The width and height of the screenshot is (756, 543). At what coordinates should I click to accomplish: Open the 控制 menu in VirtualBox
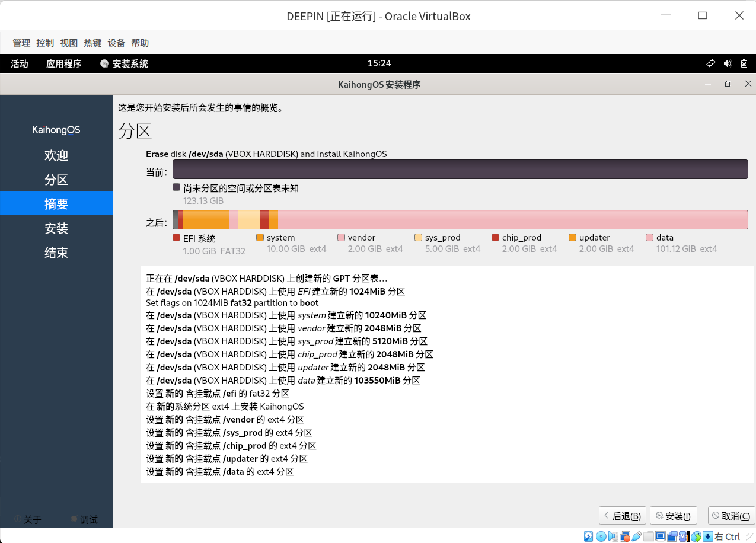45,43
